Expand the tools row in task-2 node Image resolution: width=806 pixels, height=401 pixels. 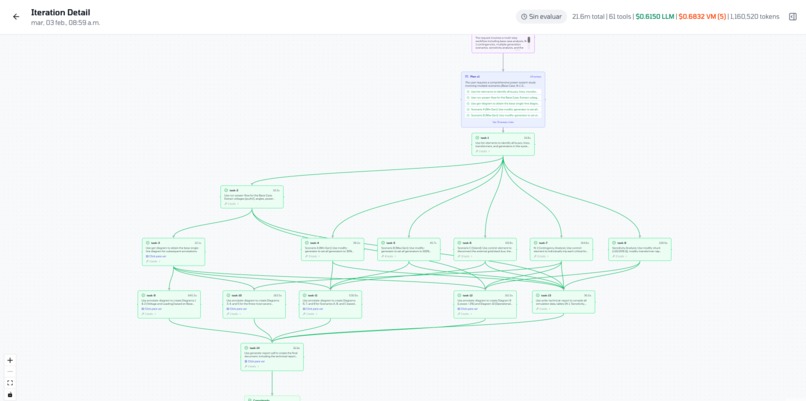[x=230, y=204]
